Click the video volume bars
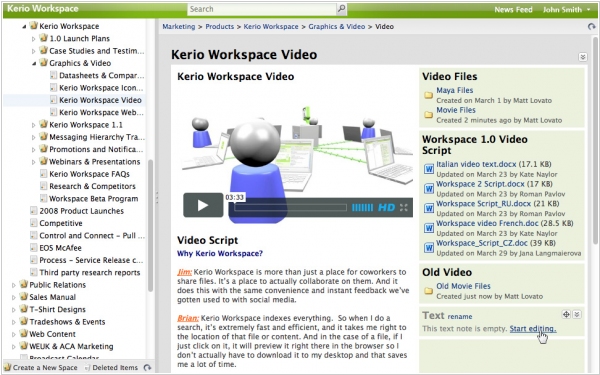600x375 pixels. pyautogui.click(x=362, y=208)
